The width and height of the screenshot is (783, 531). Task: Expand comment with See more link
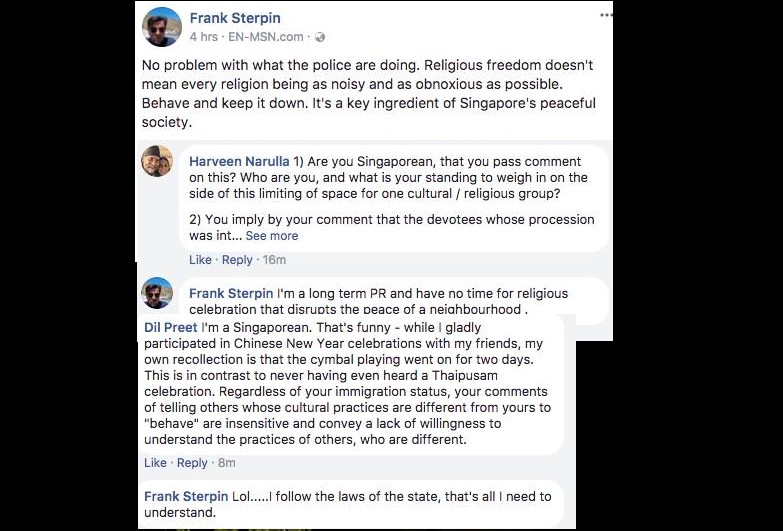272,236
